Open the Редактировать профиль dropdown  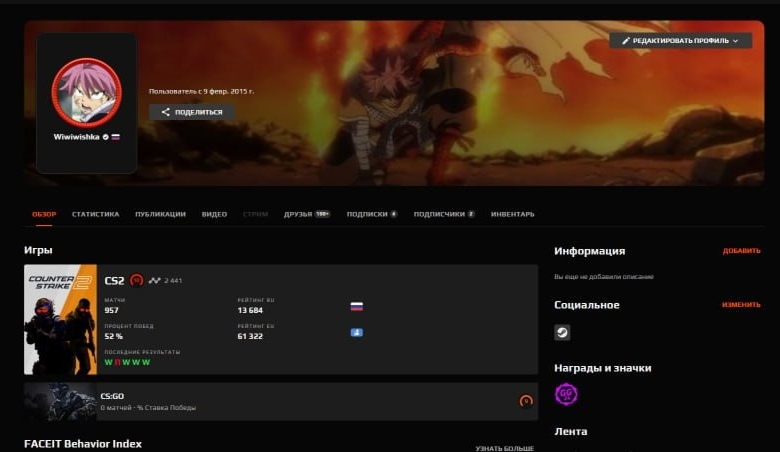pos(680,41)
